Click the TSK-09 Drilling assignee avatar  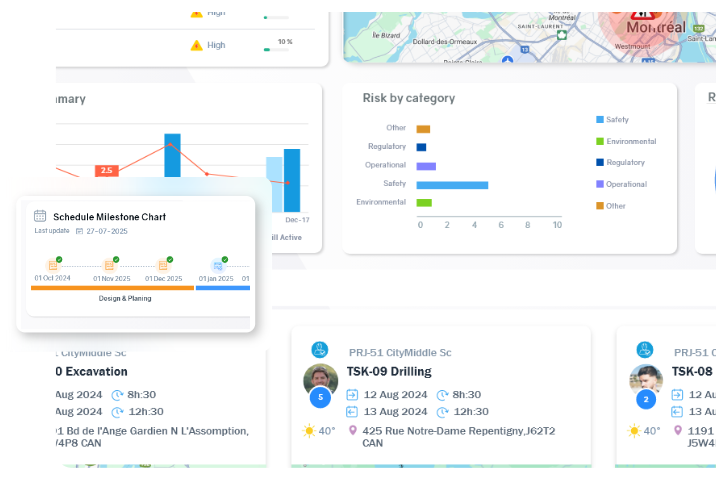click(x=320, y=380)
